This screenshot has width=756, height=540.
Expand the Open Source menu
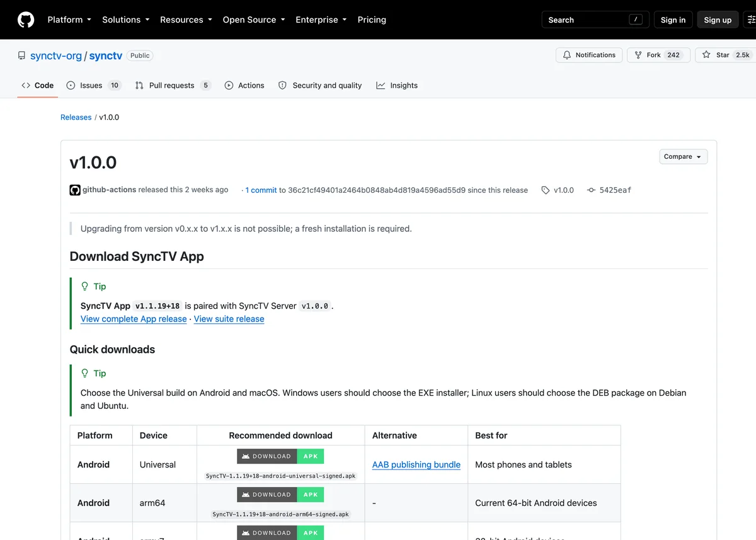coord(254,20)
